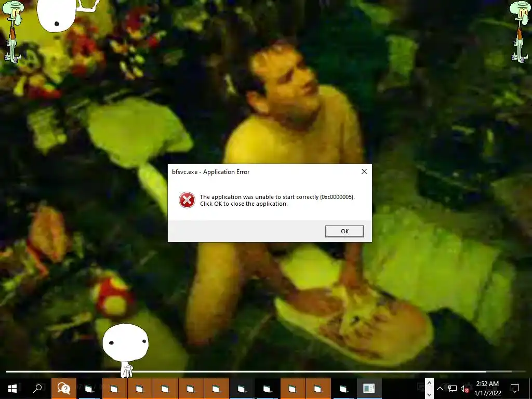The height and width of the screenshot is (399, 532).
Task: Click the taskbar overflow down arrow
Action: [x=429, y=394]
